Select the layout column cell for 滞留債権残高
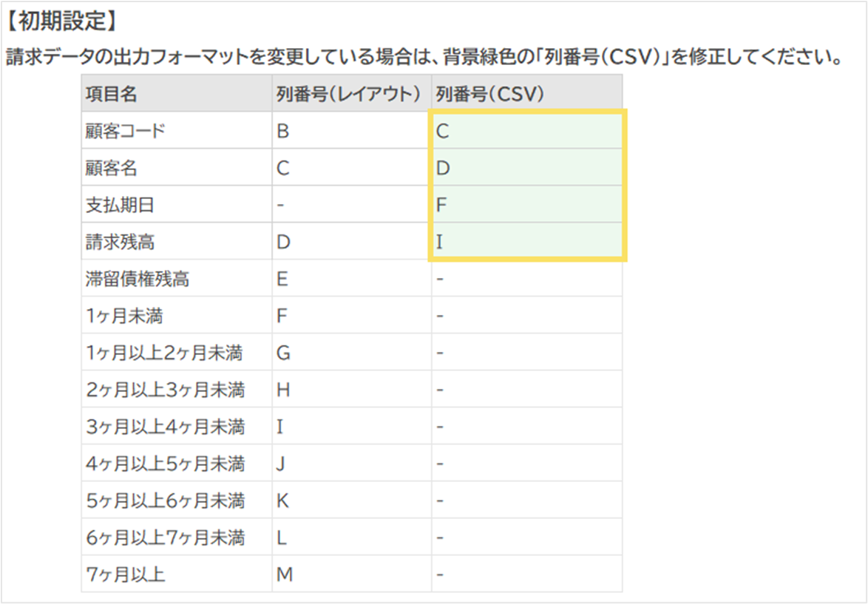 pyautogui.click(x=351, y=279)
